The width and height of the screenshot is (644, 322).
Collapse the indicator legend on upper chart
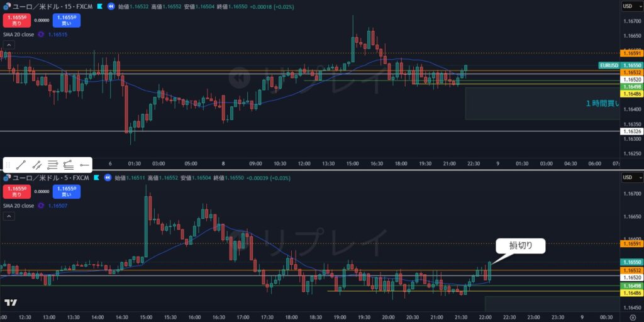(9, 45)
